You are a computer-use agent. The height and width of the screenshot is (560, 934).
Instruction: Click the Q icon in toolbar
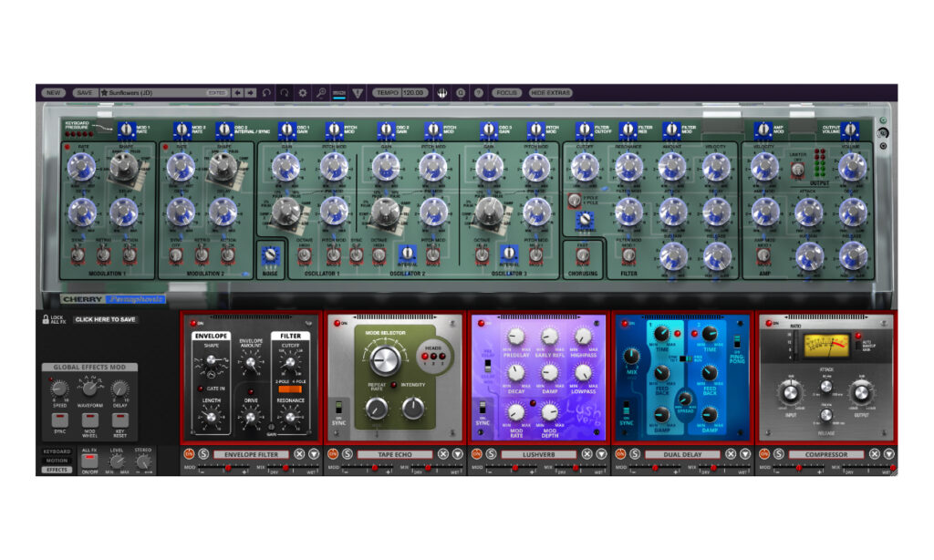461,93
